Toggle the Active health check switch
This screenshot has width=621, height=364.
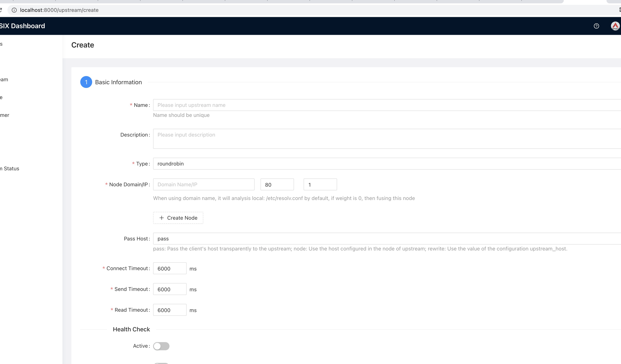click(x=161, y=346)
